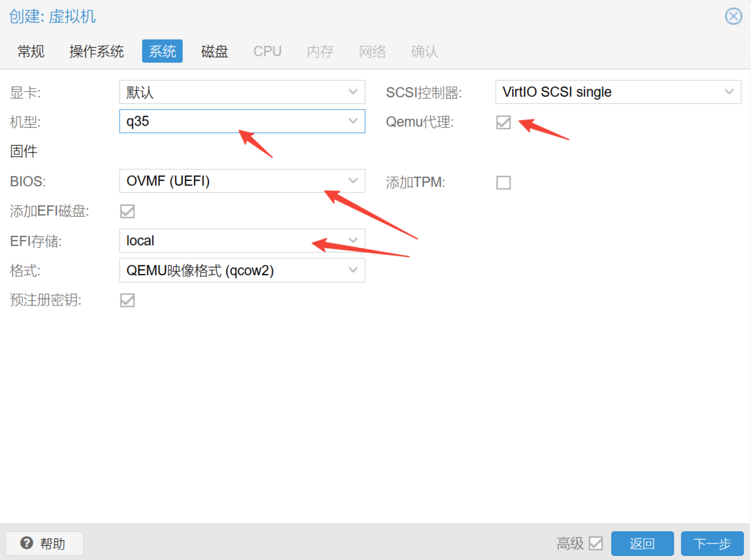Go to the CPU tab
Screen dimensions: 751x560
(267, 51)
